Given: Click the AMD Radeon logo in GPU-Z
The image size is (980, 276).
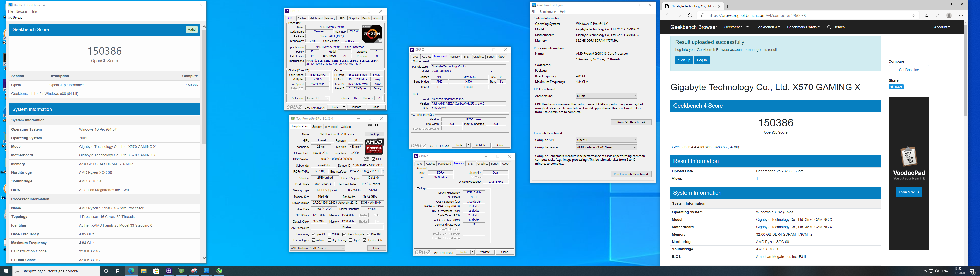Looking at the screenshot, I should [374, 146].
